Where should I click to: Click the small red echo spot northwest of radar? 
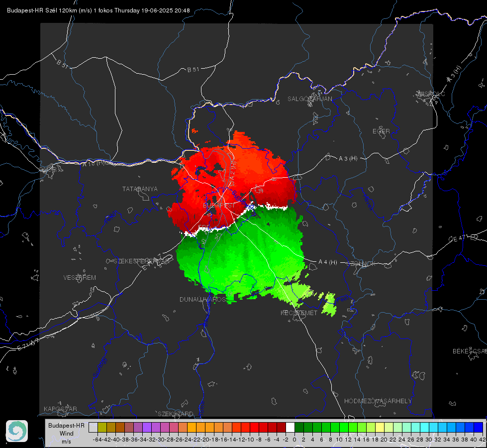tap(195, 131)
